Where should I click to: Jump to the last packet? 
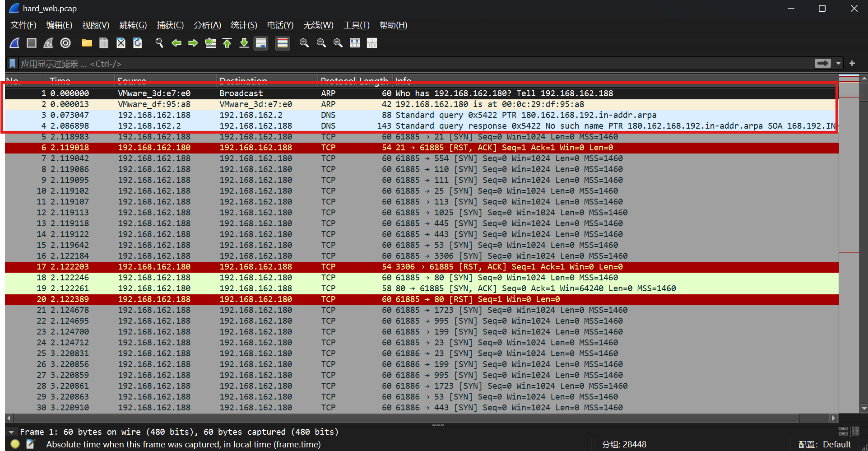(244, 43)
